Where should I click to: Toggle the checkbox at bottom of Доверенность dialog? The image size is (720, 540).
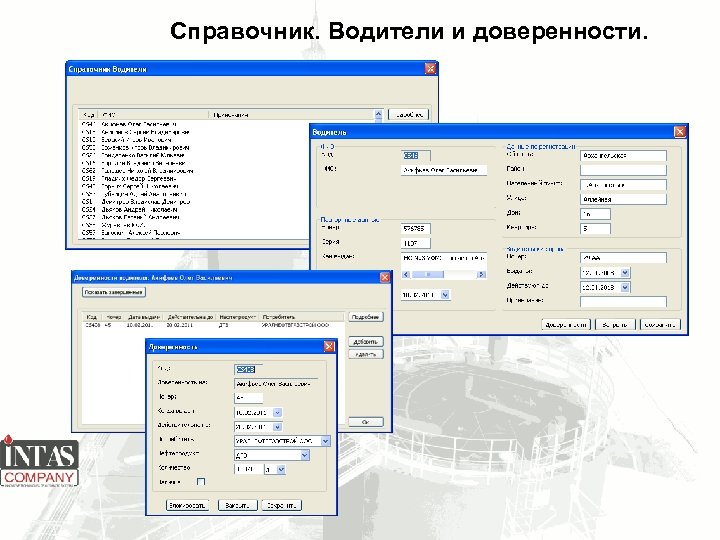[201, 482]
